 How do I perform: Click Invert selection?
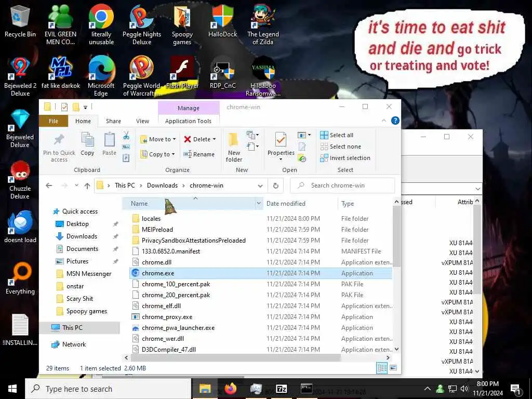point(345,158)
